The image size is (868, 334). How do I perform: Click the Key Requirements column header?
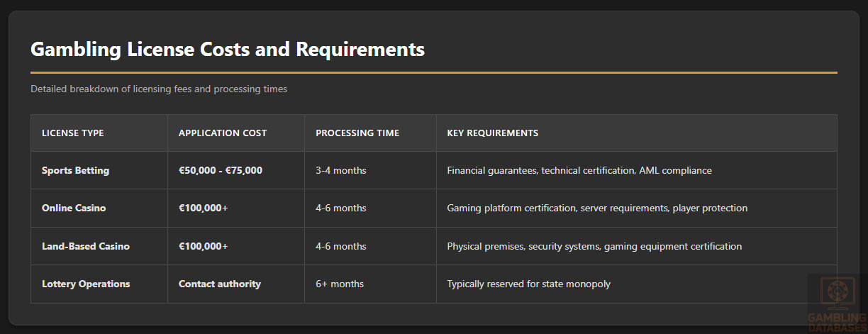(x=492, y=133)
